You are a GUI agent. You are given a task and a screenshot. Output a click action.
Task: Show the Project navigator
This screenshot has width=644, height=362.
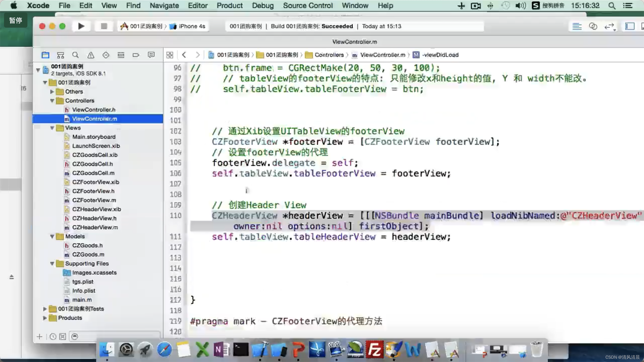point(46,55)
